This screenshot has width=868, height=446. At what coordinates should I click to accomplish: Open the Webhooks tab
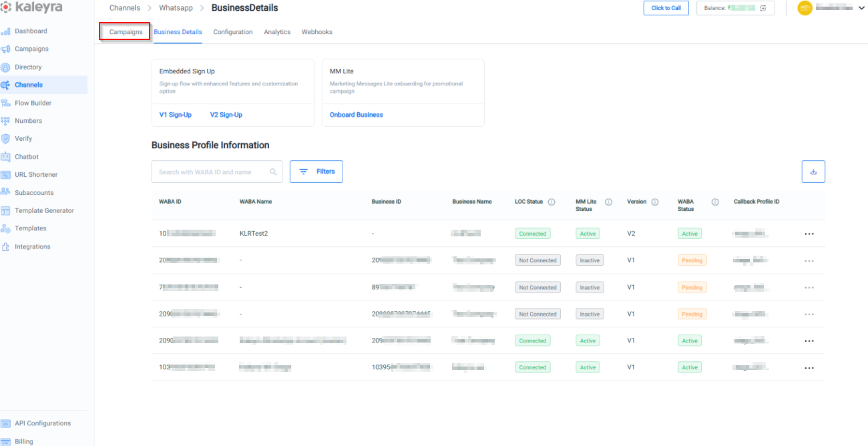[x=316, y=32]
